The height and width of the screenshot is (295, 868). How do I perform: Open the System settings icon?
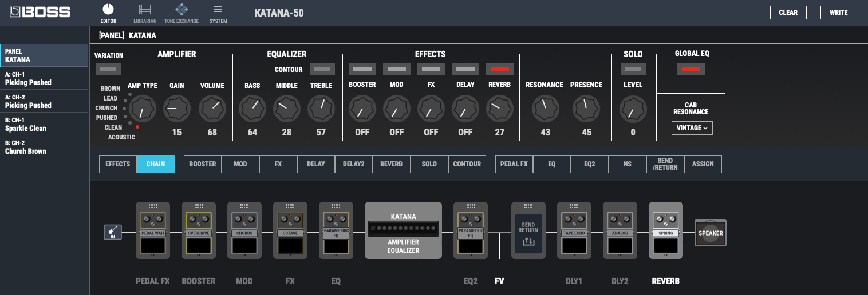pos(218,14)
